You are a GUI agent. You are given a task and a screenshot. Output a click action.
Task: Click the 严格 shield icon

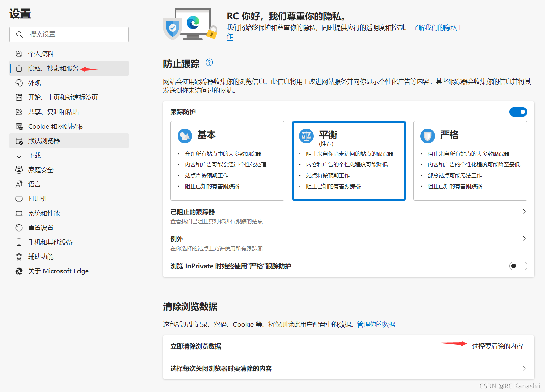[427, 136]
